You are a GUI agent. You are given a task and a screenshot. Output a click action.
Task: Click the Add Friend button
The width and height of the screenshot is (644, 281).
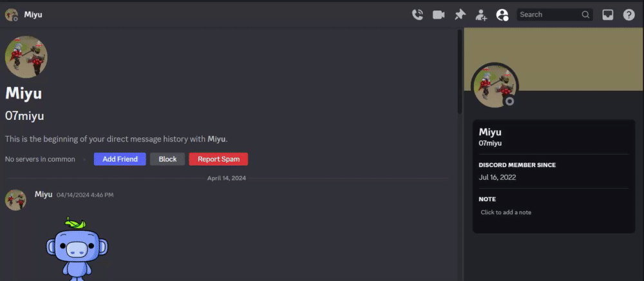tap(120, 159)
